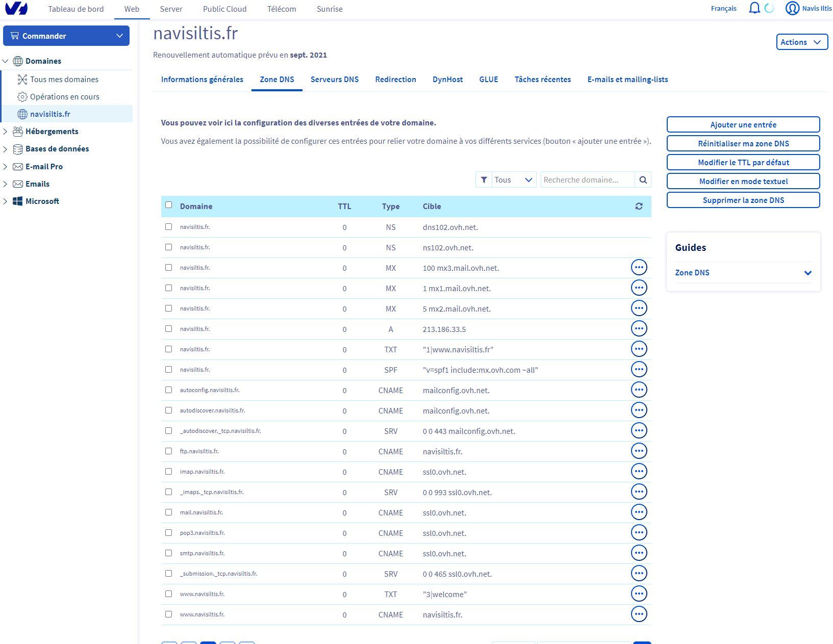
Task: Open the Actions dropdown menu
Action: (801, 42)
